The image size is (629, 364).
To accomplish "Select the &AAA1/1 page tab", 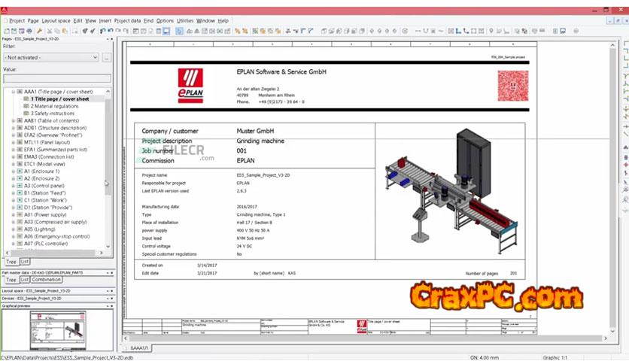I will [x=139, y=348].
